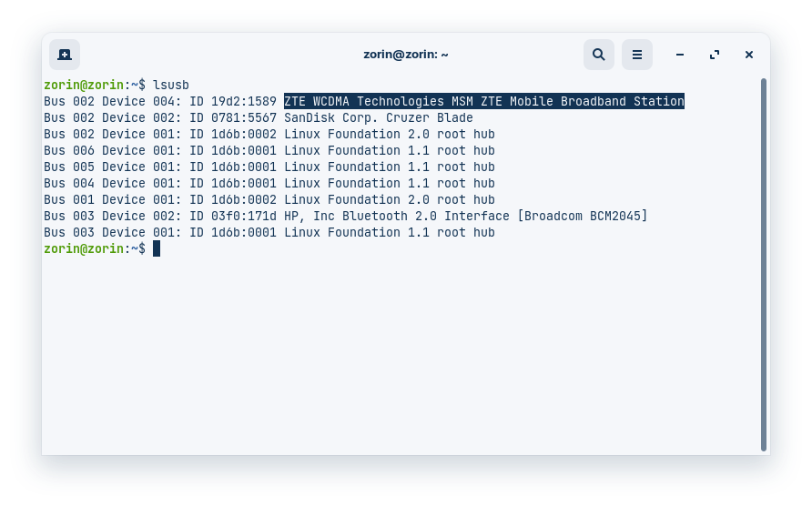
Task: Click the zorin@zorin: ~ window title
Action: click(x=406, y=55)
